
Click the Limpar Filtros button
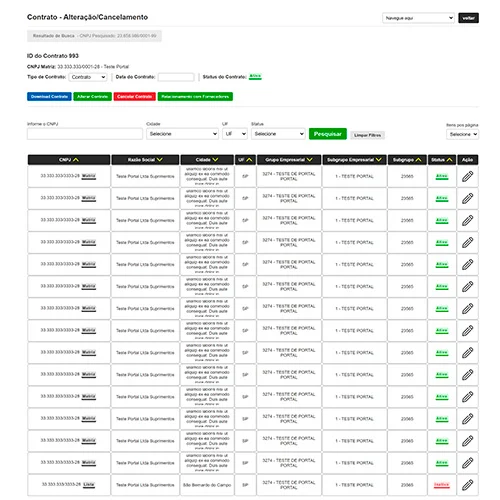[367, 135]
